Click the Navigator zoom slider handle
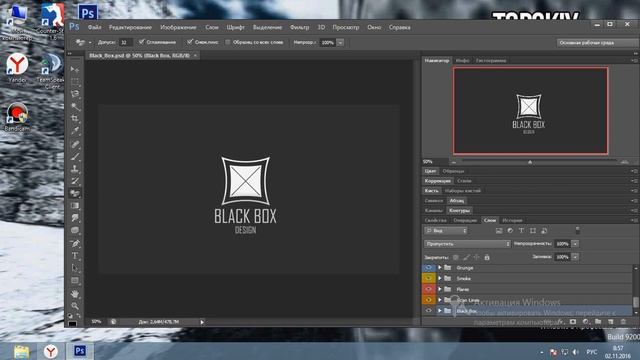The height and width of the screenshot is (360, 640). click(530, 162)
